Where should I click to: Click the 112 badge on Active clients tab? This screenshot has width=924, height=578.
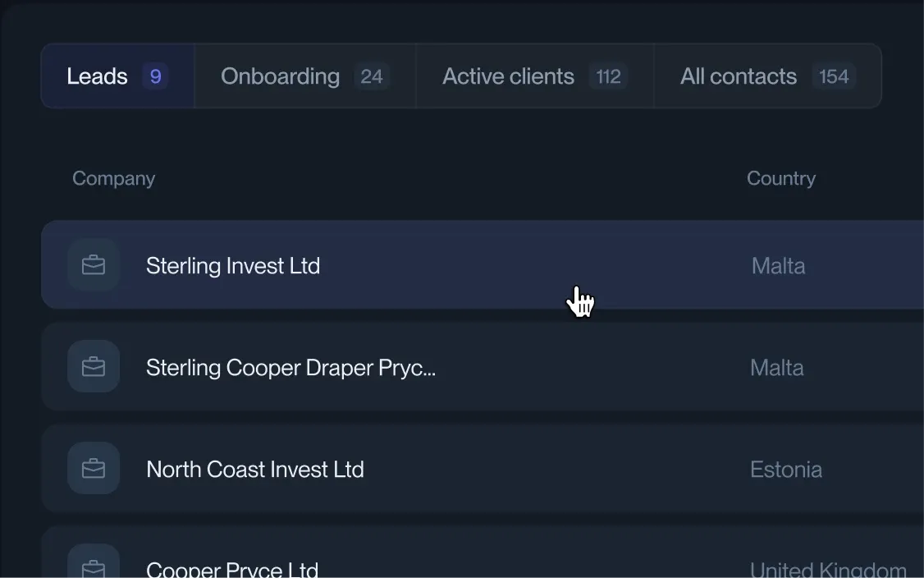(x=608, y=76)
